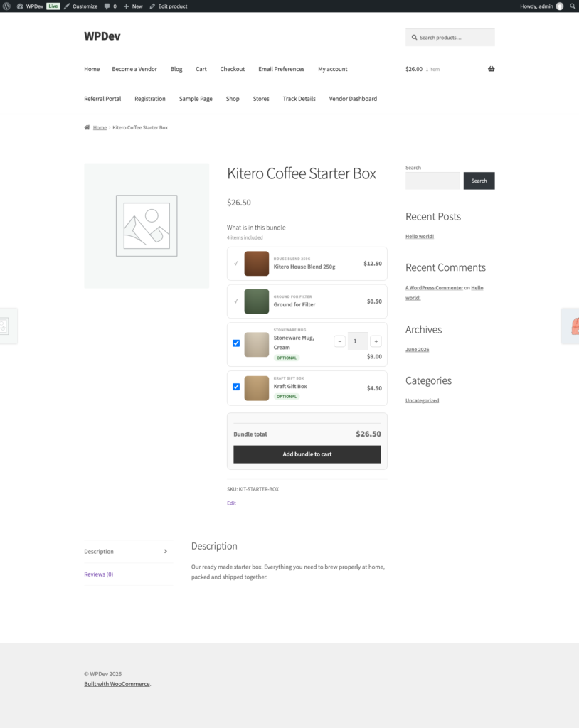Open Home in navigation menu

(x=92, y=69)
